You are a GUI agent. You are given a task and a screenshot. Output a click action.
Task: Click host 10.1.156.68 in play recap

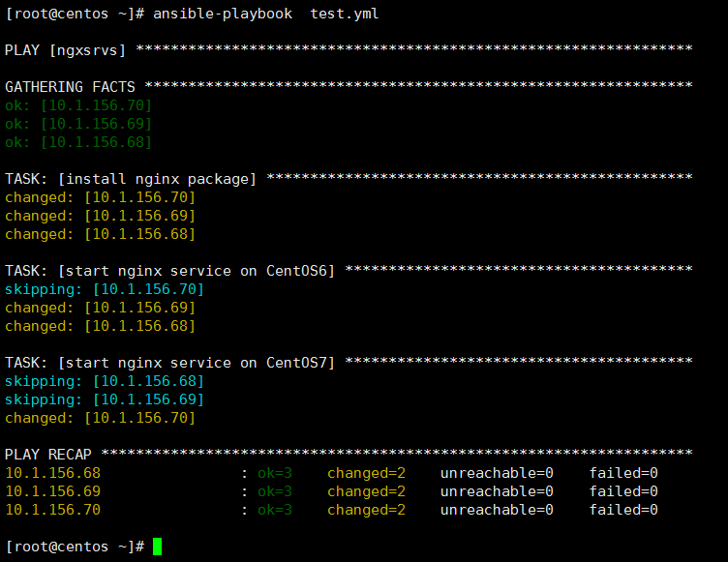53,473
